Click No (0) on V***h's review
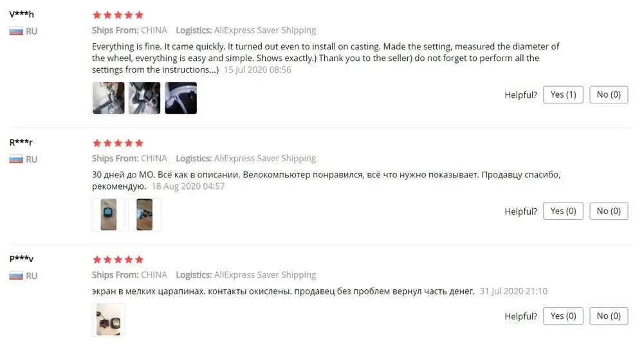 (609, 94)
